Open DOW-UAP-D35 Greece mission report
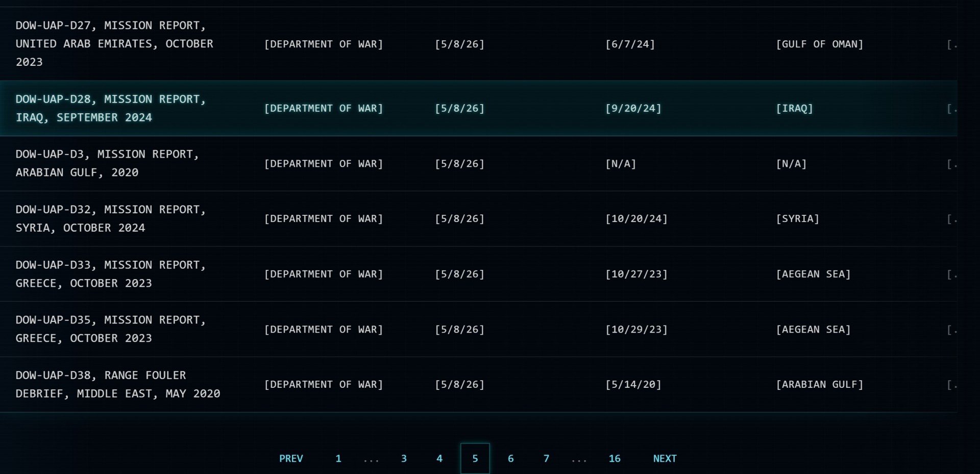The height and width of the screenshot is (474, 980). pyautogui.click(x=110, y=329)
